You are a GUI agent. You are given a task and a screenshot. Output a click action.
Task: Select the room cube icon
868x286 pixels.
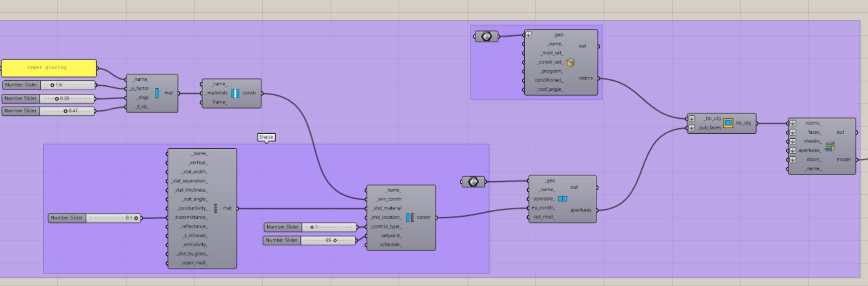(571, 63)
